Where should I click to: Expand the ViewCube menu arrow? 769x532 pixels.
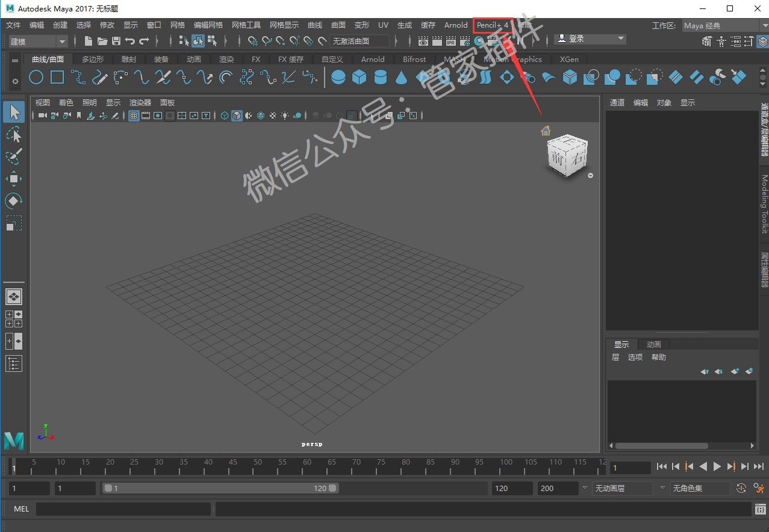tap(590, 176)
